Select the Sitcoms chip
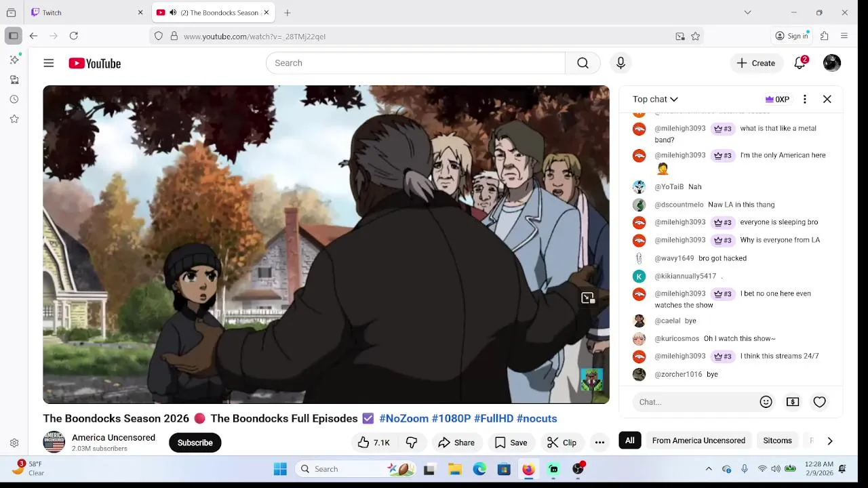The height and width of the screenshot is (488, 868). pos(777,441)
